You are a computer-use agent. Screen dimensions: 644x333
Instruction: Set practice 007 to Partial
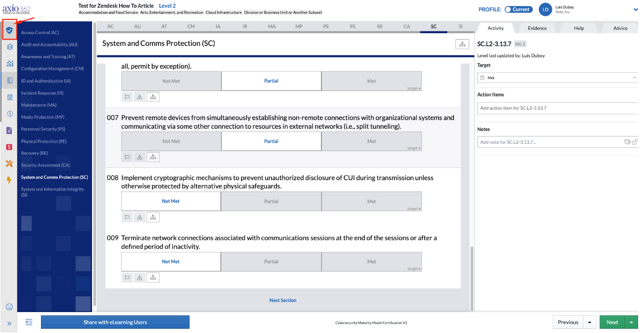(x=271, y=141)
